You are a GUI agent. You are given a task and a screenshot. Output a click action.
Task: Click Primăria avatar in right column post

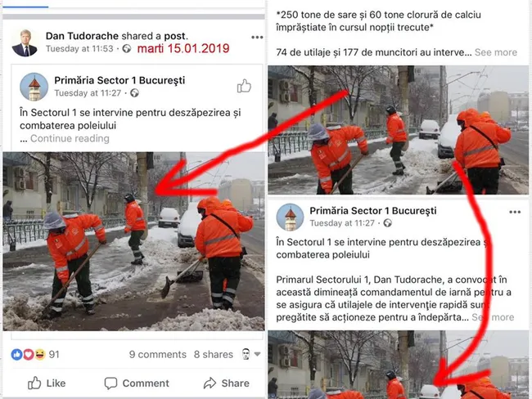click(290, 217)
